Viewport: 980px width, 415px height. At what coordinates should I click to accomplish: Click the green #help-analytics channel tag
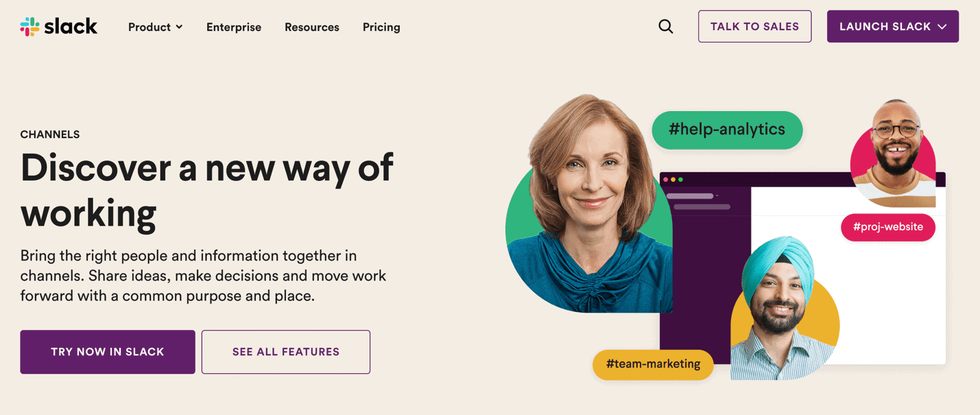pyautogui.click(x=727, y=130)
